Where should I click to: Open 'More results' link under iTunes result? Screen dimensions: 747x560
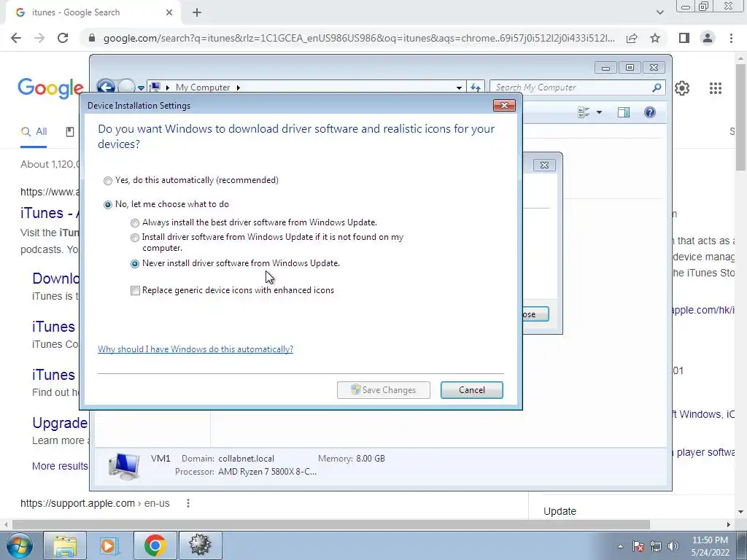(60, 466)
